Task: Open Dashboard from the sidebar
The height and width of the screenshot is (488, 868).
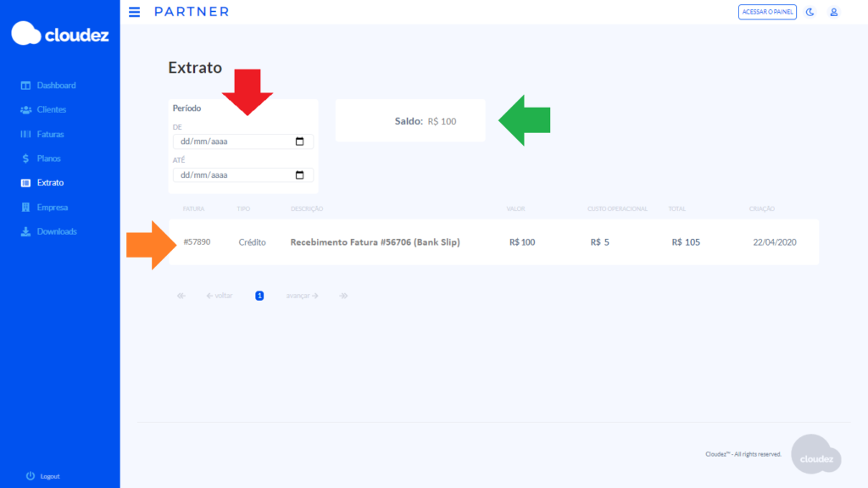Action: click(x=56, y=86)
